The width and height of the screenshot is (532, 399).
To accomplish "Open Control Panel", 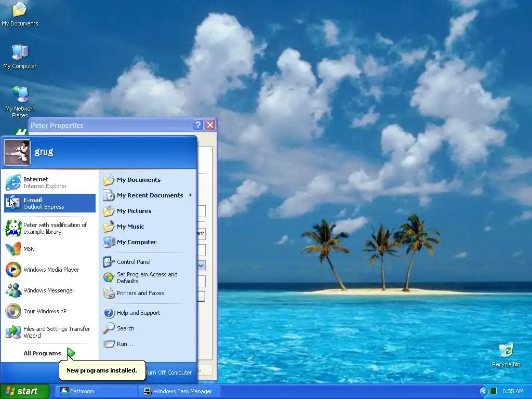I will pos(148,262).
